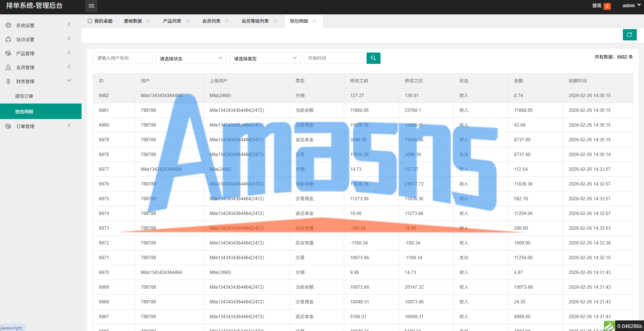Expand the 站点设置 menu chevron
Viewport: 644px width, 331px height.
[x=69, y=39]
